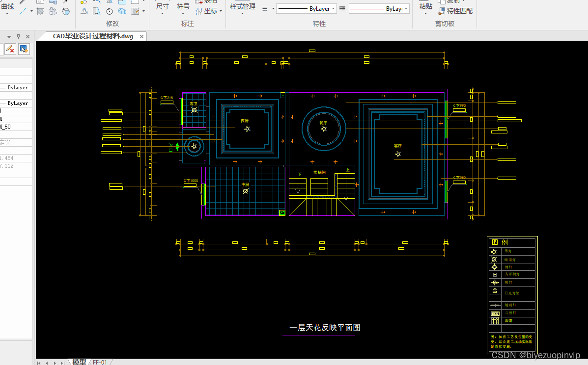Click the ellipse-arc icon beside the cloud icon
The image size is (588, 365).
coord(66,11)
